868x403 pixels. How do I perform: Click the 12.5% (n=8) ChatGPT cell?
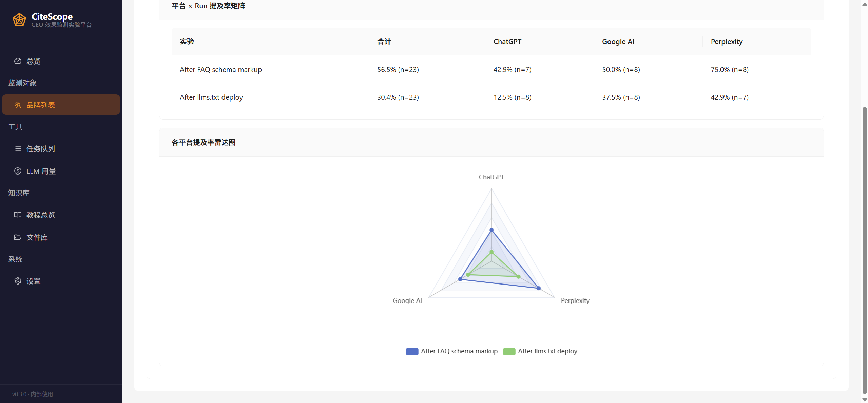click(512, 97)
